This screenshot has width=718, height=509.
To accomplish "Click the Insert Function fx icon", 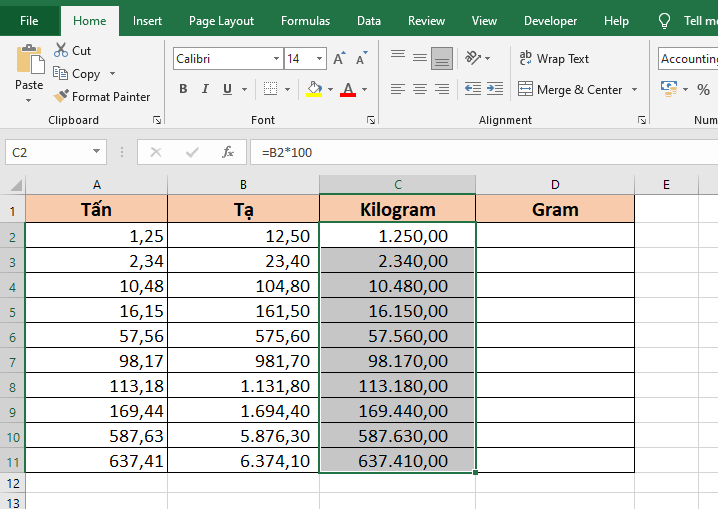I will coord(228,152).
